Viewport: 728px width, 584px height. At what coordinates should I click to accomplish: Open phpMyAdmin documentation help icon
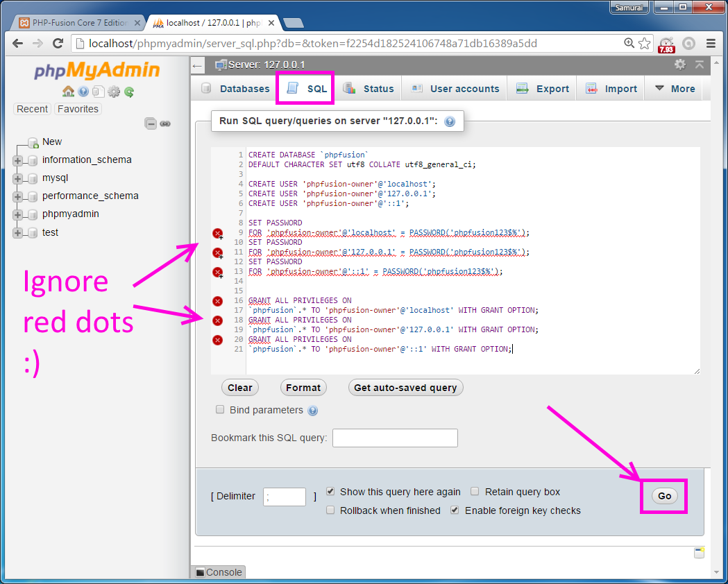(x=83, y=92)
